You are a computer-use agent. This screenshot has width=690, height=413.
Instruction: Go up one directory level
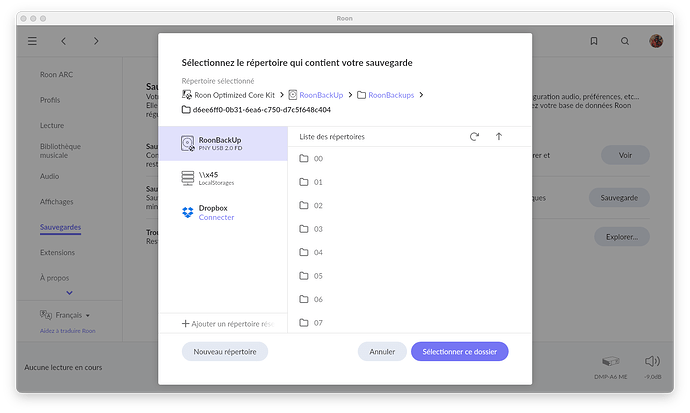499,136
